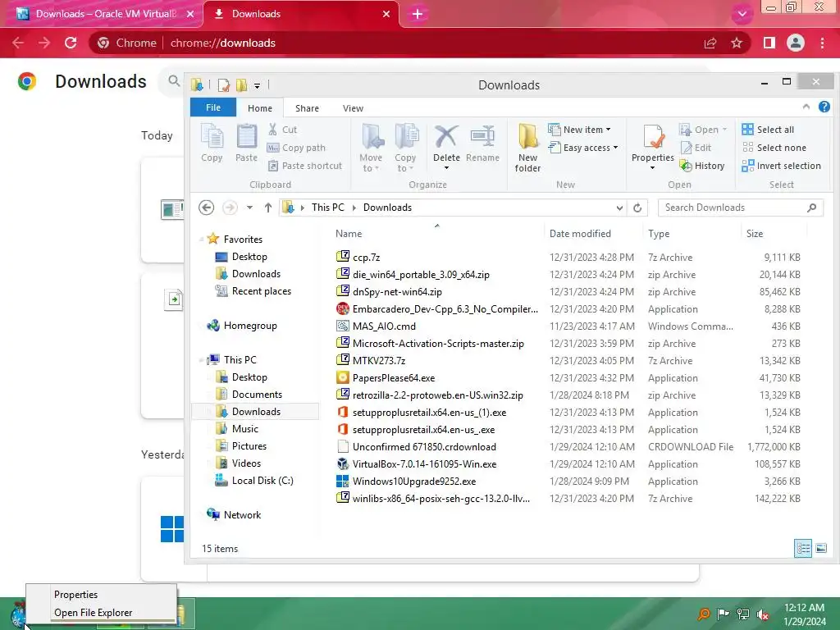Click the Copy to icon
840x630 pixels.
click(x=406, y=136)
